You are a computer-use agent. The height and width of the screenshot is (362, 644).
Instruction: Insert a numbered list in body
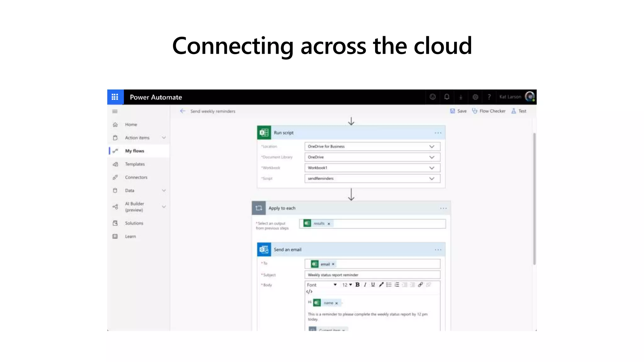(x=397, y=285)
